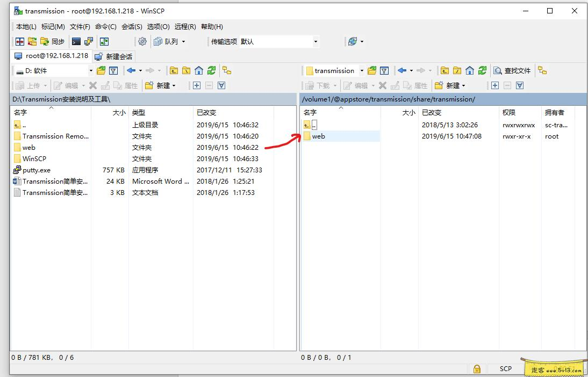Image resolution: width=588 pixels, height=377 pixels.
Task: Open 查找文件 to search remote files
Action: (x=512, y=70)
